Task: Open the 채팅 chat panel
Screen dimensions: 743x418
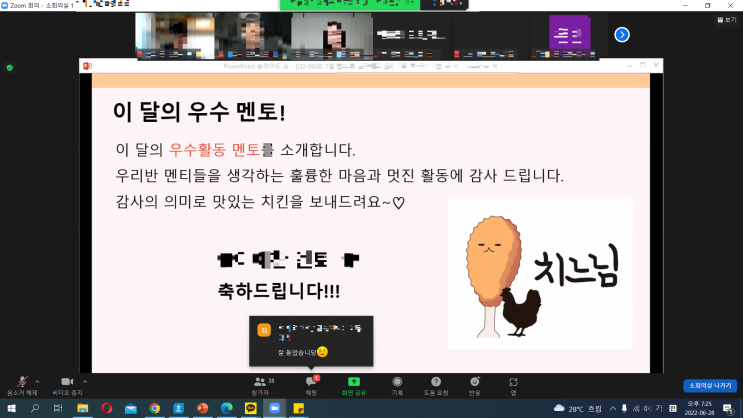Action: [x=311, y=386]
